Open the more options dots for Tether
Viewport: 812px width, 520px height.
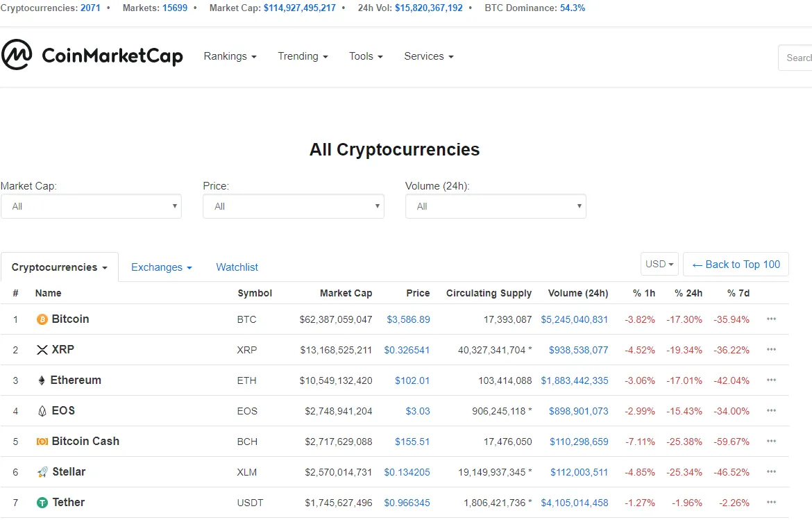pos(771,503)
